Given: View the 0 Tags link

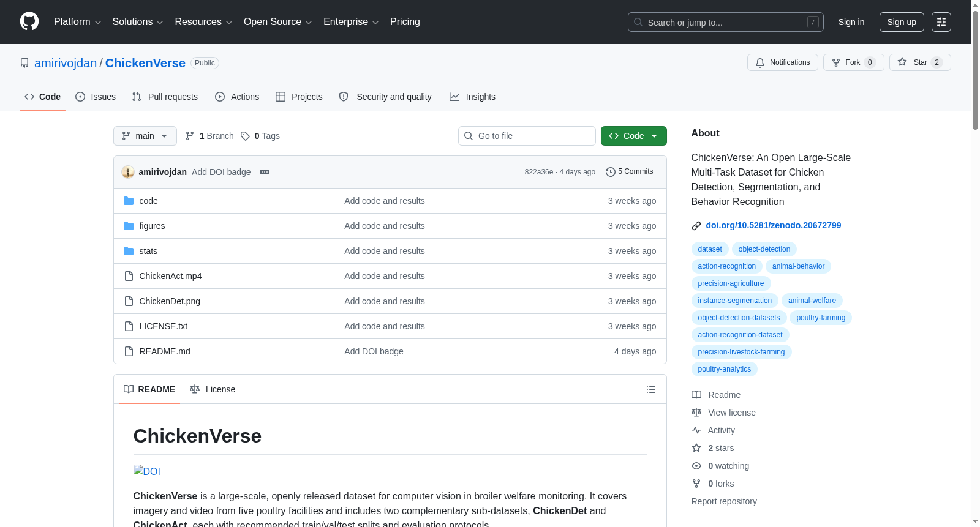Looking at the screenshot, I should pos(260,136).
